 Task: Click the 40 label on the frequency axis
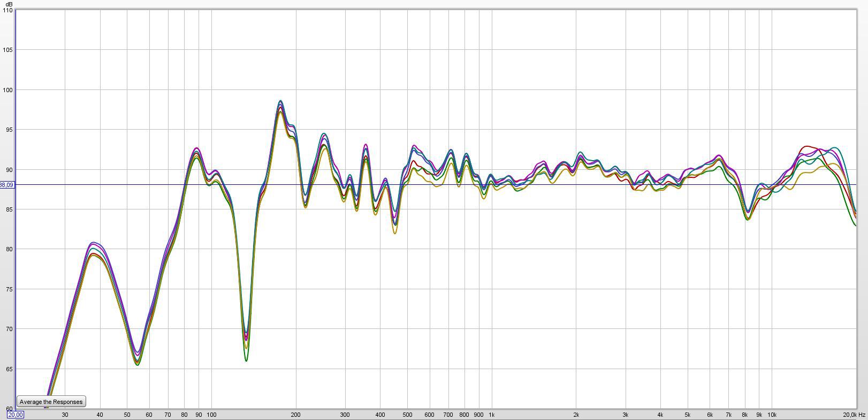[100, 415]
